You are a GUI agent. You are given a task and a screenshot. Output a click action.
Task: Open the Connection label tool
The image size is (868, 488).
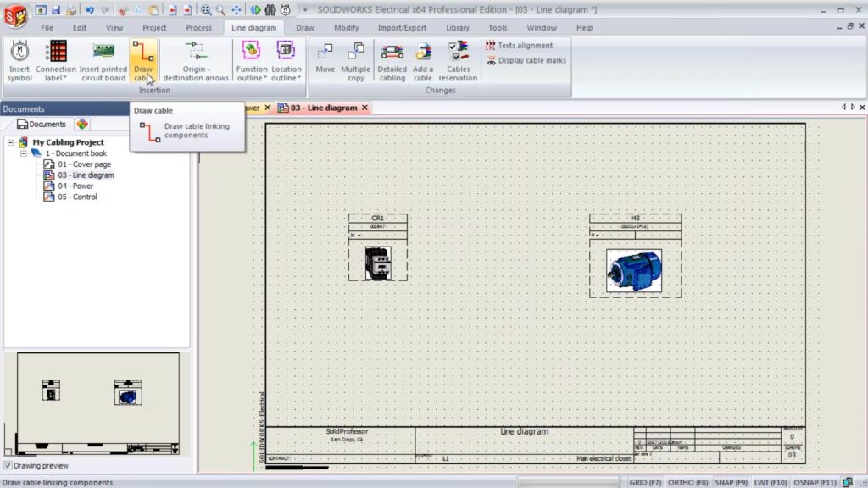(55, 61)
